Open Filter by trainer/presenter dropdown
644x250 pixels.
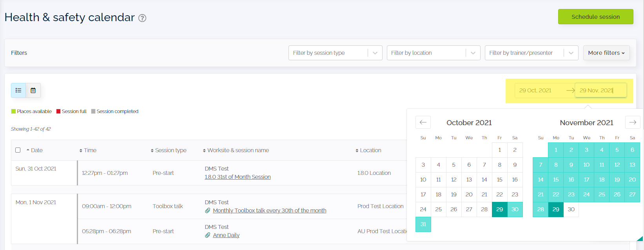point(532,53)
